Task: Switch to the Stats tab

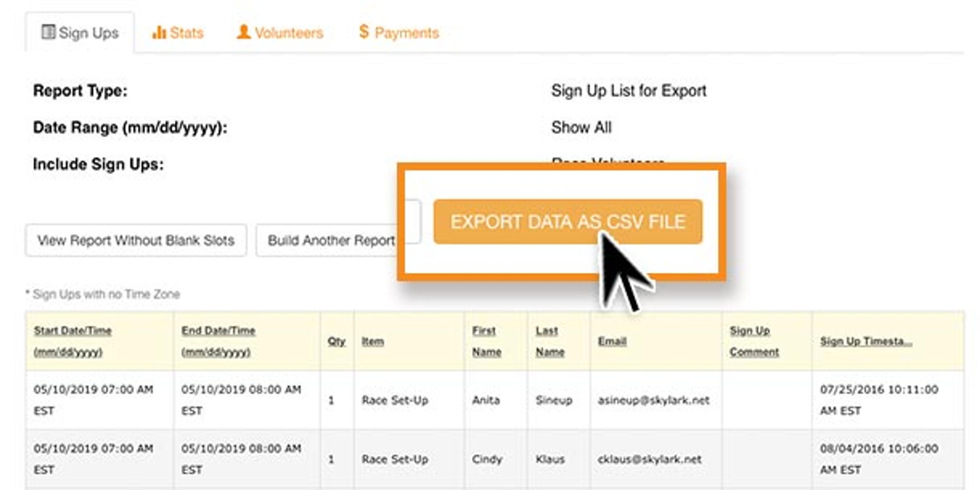Action: [x=186, y=33]
